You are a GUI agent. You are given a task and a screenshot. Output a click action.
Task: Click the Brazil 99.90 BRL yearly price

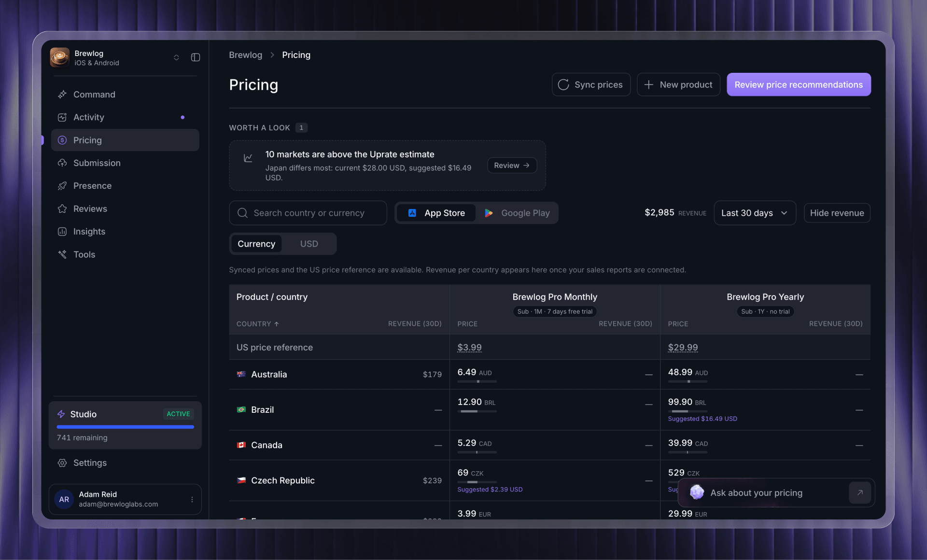point(687,402)
